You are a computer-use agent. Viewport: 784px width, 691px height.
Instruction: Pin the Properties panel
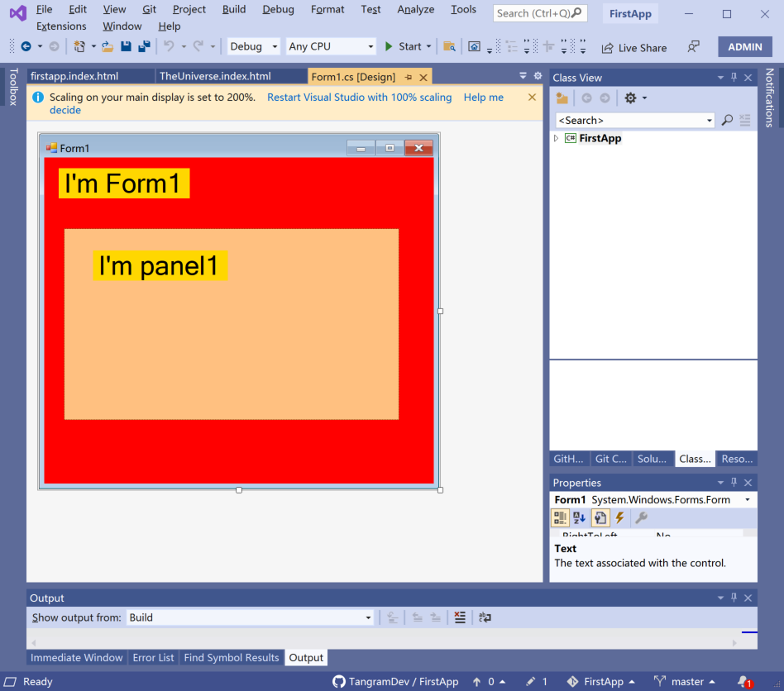[734, 482]
